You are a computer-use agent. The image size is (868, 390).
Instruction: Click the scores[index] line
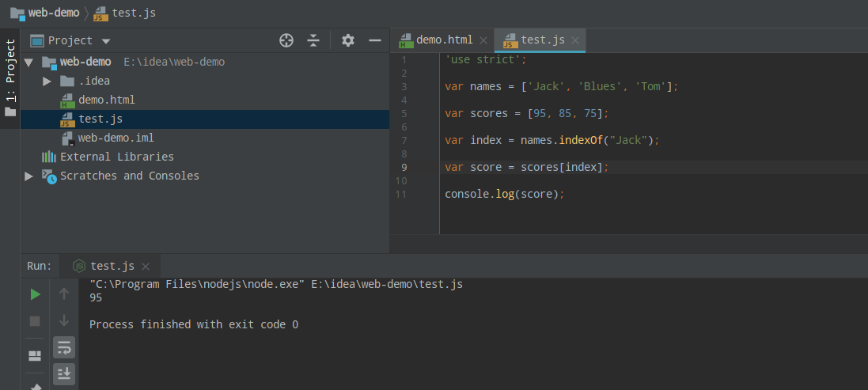coord(526,167)
